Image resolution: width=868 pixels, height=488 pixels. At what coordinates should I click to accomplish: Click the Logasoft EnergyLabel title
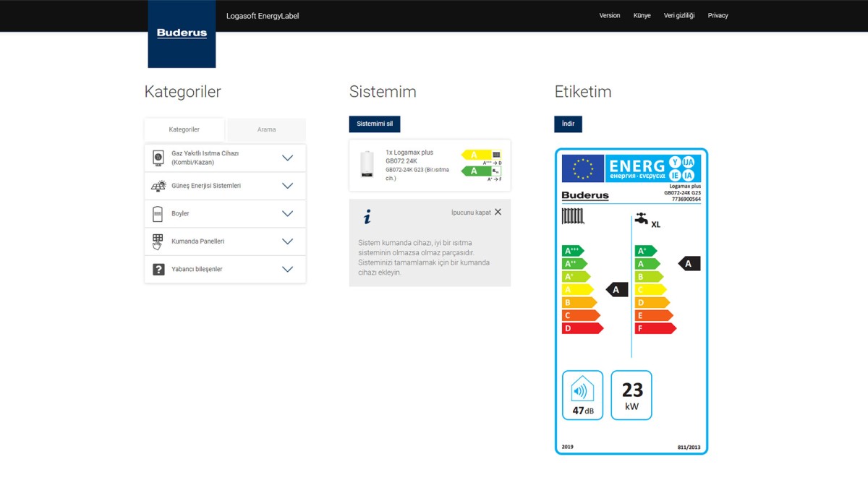tap(263, 16)
